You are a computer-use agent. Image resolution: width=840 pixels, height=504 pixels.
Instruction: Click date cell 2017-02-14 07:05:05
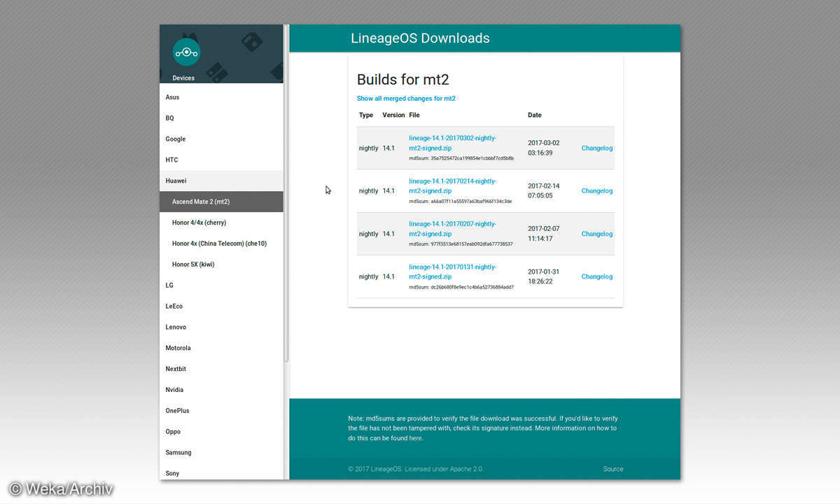coord(544,190)
